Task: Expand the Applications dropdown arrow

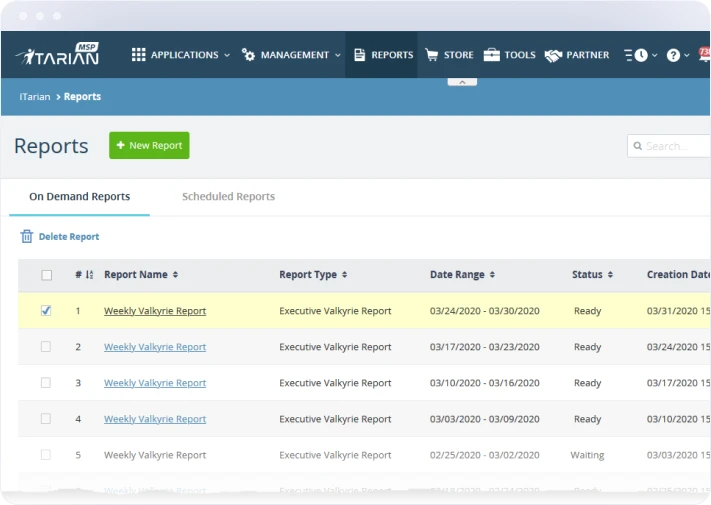Action: coord(227,55)
